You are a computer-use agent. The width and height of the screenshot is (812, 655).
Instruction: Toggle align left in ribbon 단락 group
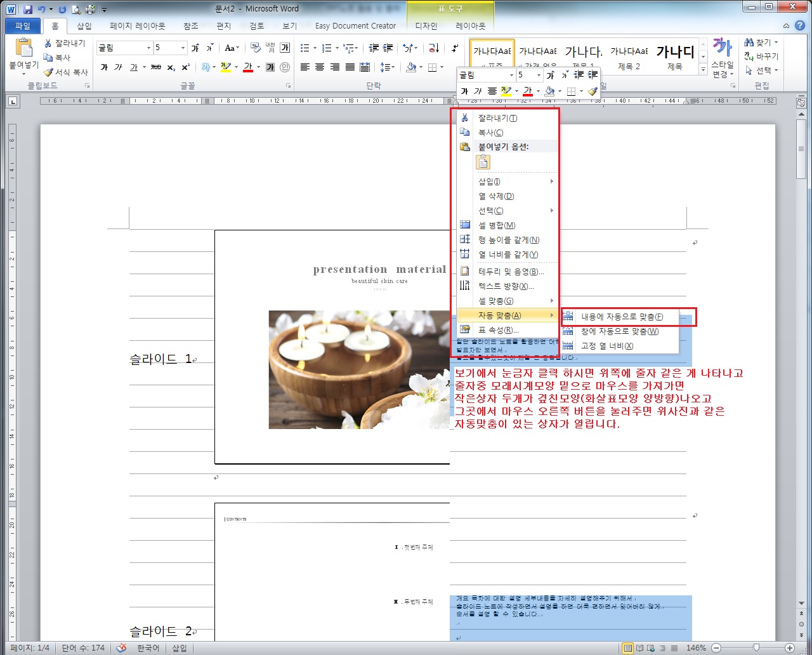click(x=305, y=67)
